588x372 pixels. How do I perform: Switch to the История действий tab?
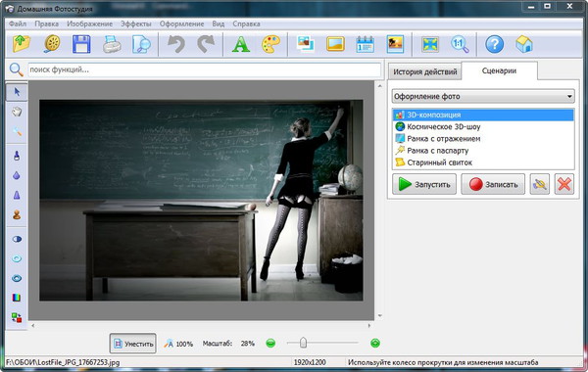(x=425, y=71)
